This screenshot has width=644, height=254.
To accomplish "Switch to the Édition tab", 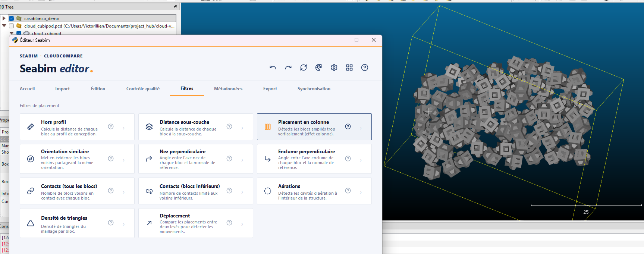I will point(98,89).
